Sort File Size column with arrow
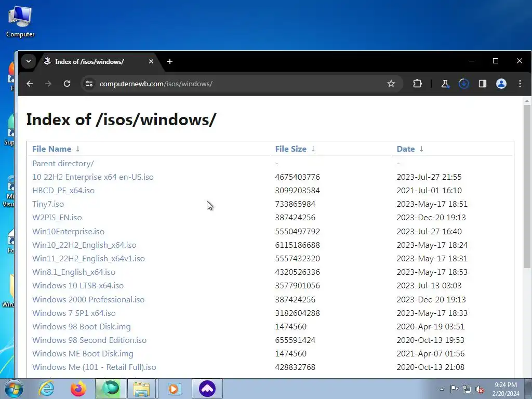Image resolution: width=532 pixels, height=399 pixels. (x=313, y=149)
